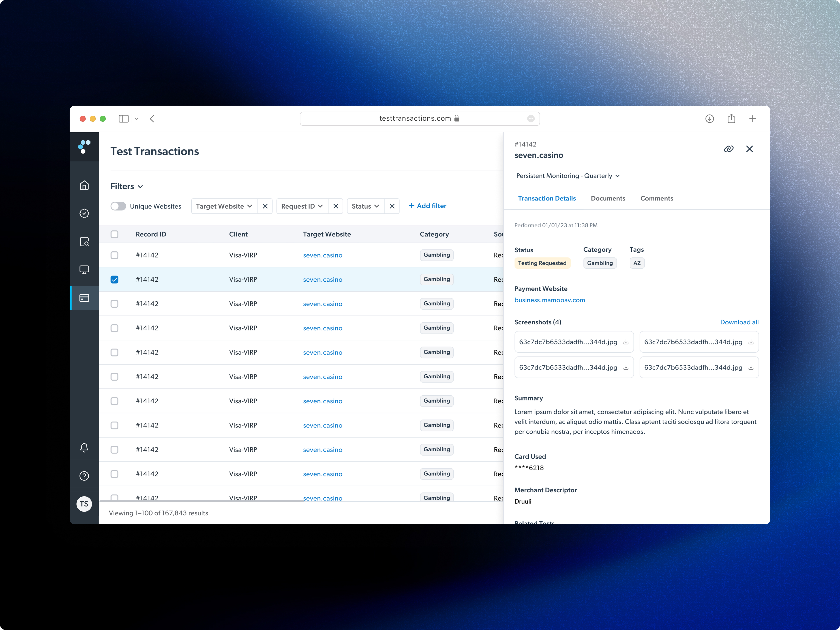Check the sixth row checkbox

[x=114, y=376]
